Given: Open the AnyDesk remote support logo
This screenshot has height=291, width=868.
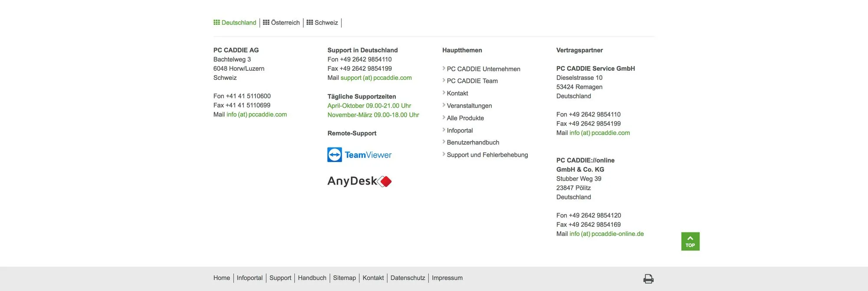Looking at the screenshot, I should 359,181.
